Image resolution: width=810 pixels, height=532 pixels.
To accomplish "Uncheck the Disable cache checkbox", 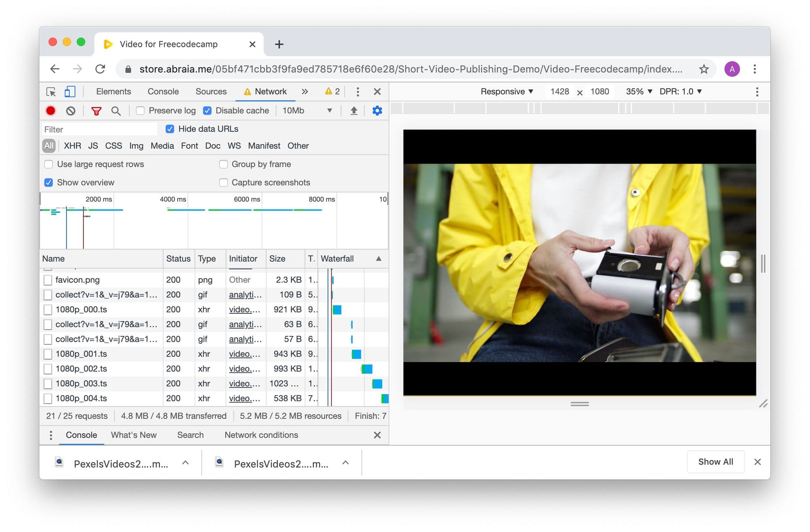I will pyautogui.click(x=207, y=111).
